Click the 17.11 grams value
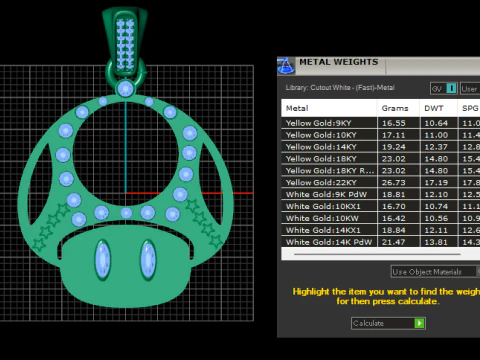 click(x=394, y=135)
